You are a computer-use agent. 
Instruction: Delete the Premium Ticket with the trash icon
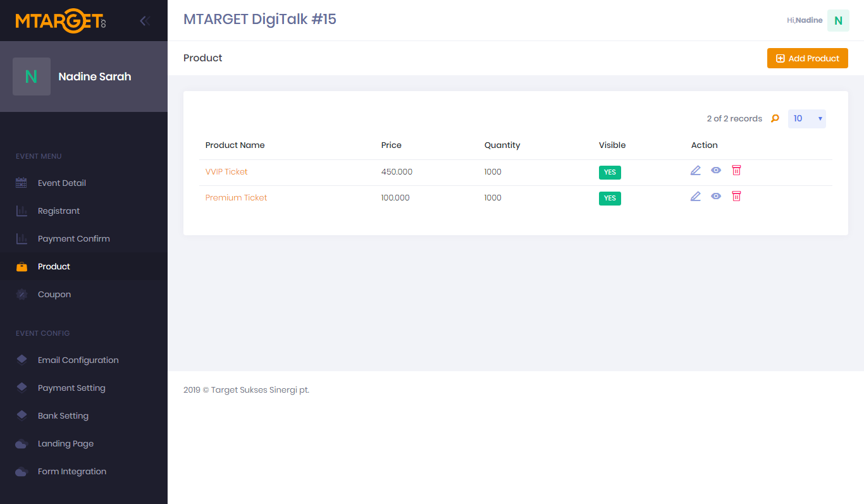(736, 196)
